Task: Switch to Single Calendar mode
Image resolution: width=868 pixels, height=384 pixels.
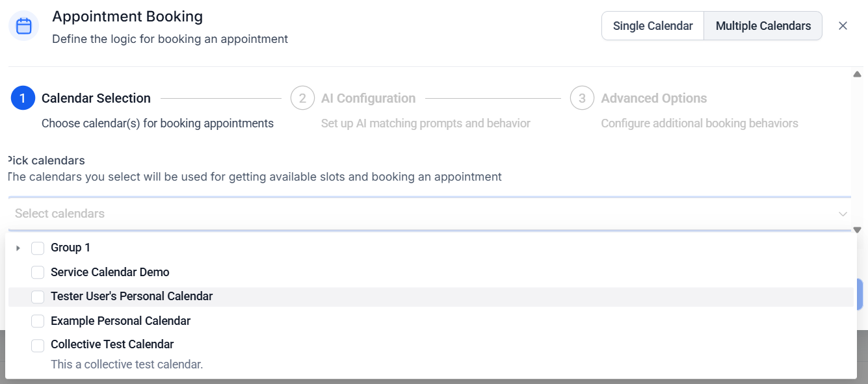Action: (652, 25)
